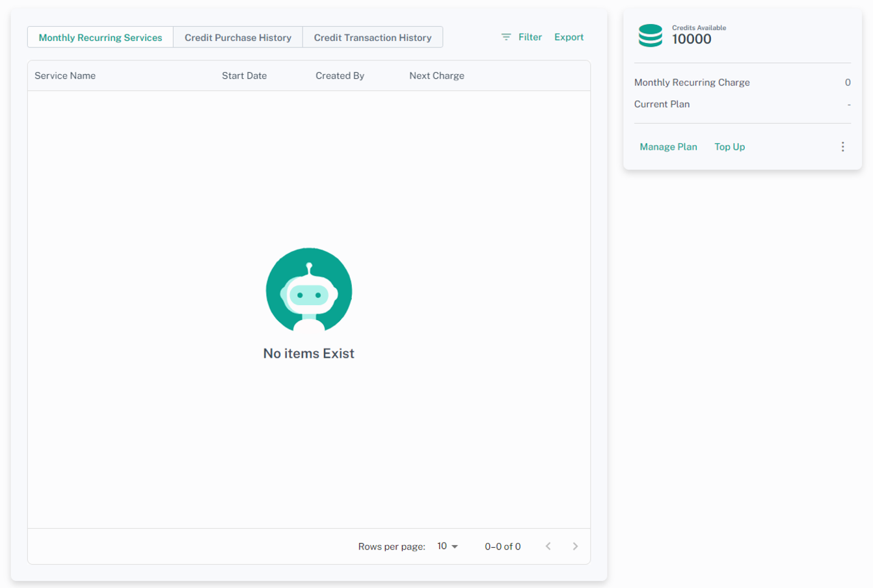The height and width of the screenshot is (588, 873).
Task: Click the Filter funnel icon
Action: click(x=506, y=37)
